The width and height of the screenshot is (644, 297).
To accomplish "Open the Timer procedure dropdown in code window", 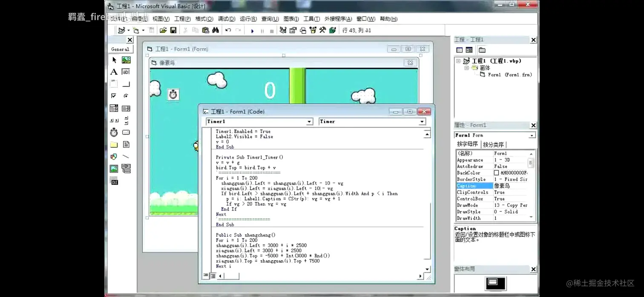I will [422, 122].
